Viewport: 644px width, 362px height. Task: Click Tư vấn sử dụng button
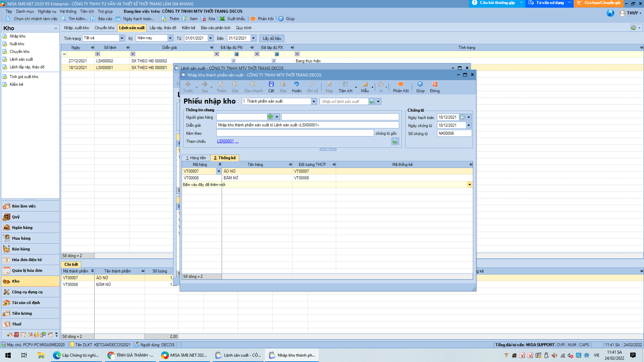549,3
